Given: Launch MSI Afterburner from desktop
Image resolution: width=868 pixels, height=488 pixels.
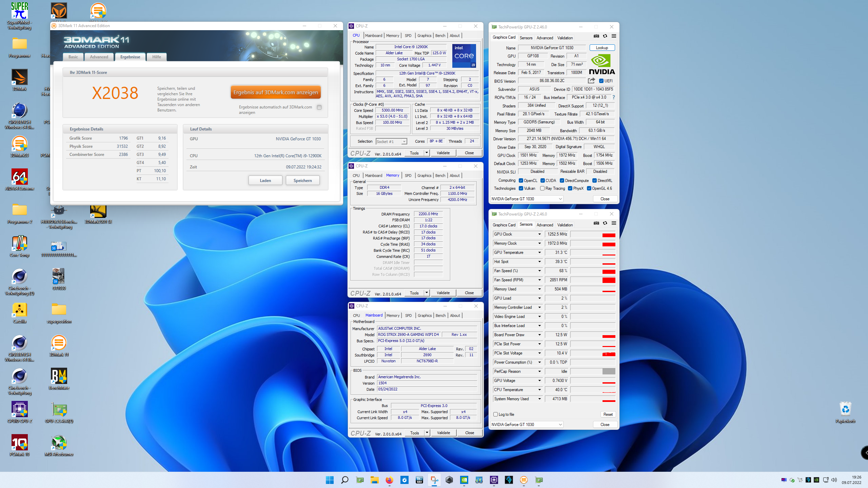Looking at the screenshot, I should [x=59, y=446].
